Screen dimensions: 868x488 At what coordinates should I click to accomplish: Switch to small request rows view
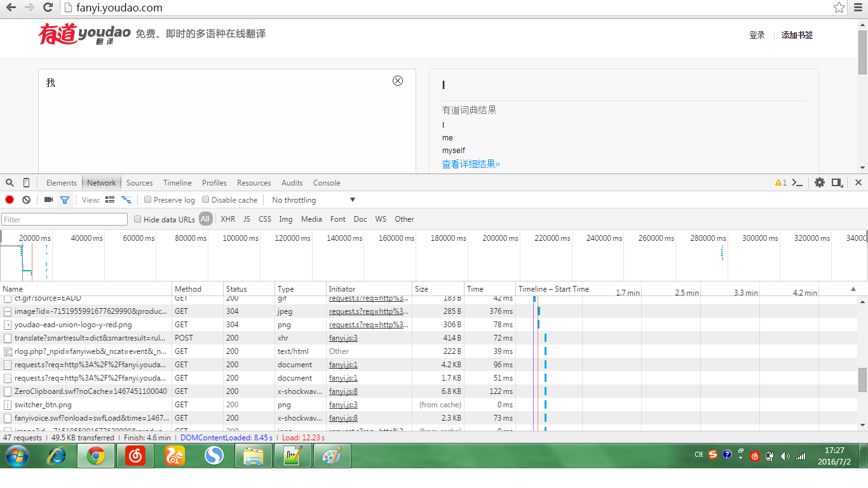tap(126, 200)
